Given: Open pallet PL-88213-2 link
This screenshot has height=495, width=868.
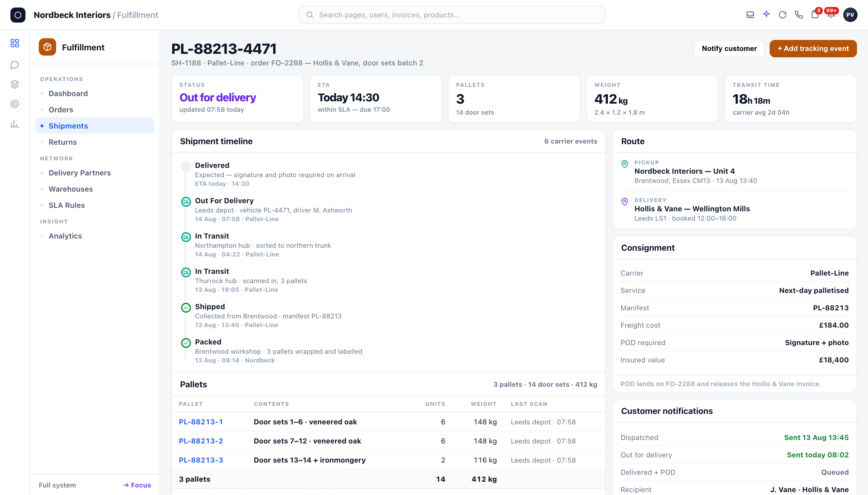Looking at the screenshot, I should [201, 441].
